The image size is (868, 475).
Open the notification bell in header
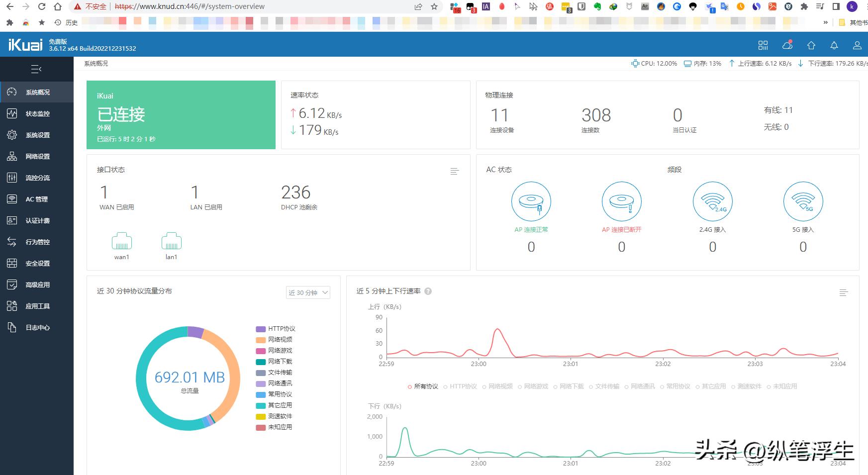click(x=834, y=45)
